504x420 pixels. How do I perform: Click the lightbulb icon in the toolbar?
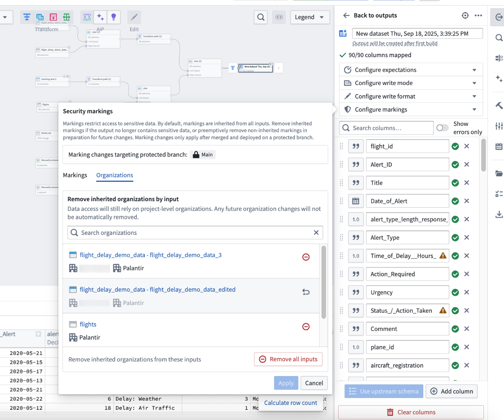point(114,17)
